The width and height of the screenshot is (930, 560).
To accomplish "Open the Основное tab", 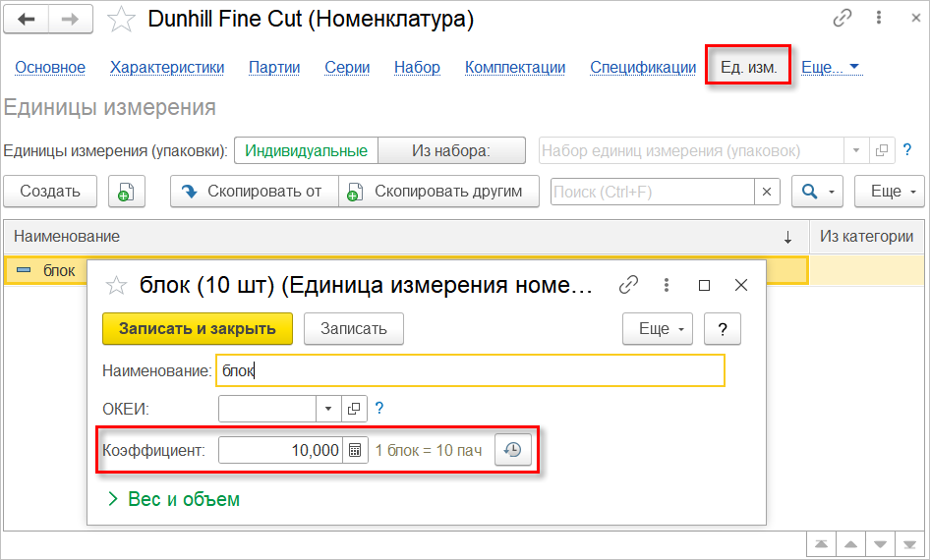I will coord(50,68).
